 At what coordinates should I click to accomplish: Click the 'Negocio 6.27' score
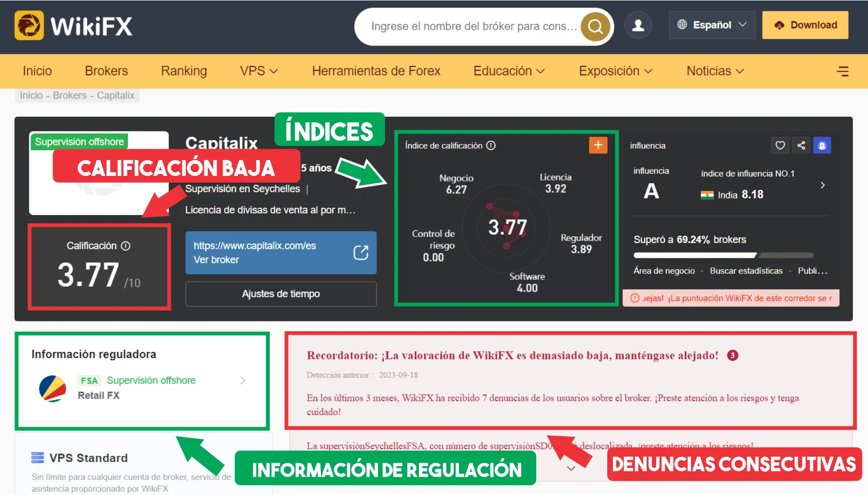[456, 184]
